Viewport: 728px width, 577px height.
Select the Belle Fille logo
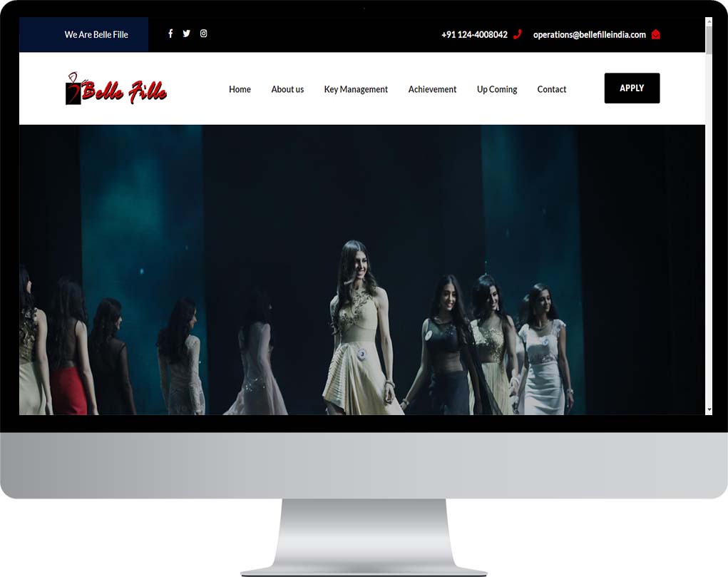(x=116, y=87)
